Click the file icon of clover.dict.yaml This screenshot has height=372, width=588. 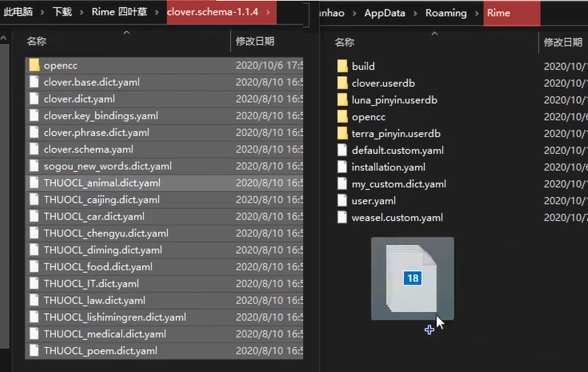click(x=34, y=99)
